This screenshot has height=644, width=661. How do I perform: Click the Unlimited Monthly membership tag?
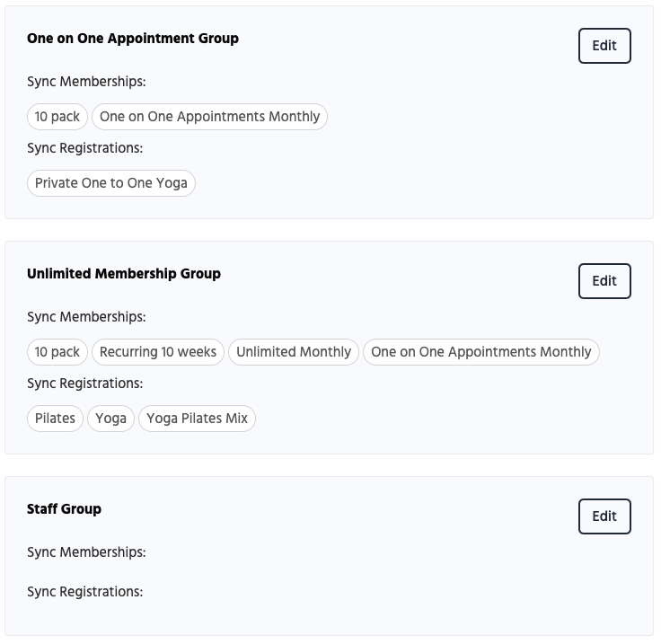(294, 352)
